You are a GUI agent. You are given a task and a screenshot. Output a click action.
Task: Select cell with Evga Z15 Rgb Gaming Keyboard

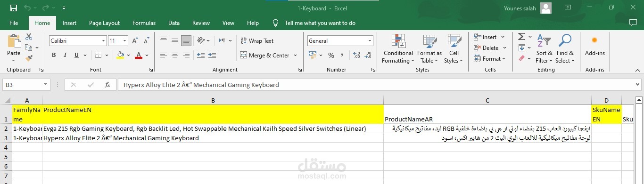[213, 128]
